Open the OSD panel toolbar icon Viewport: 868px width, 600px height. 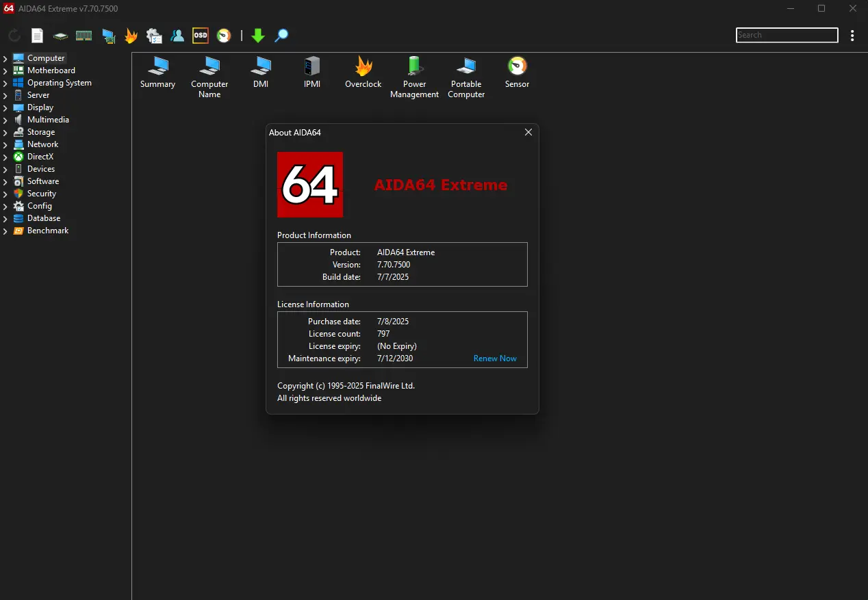[201, 36]
